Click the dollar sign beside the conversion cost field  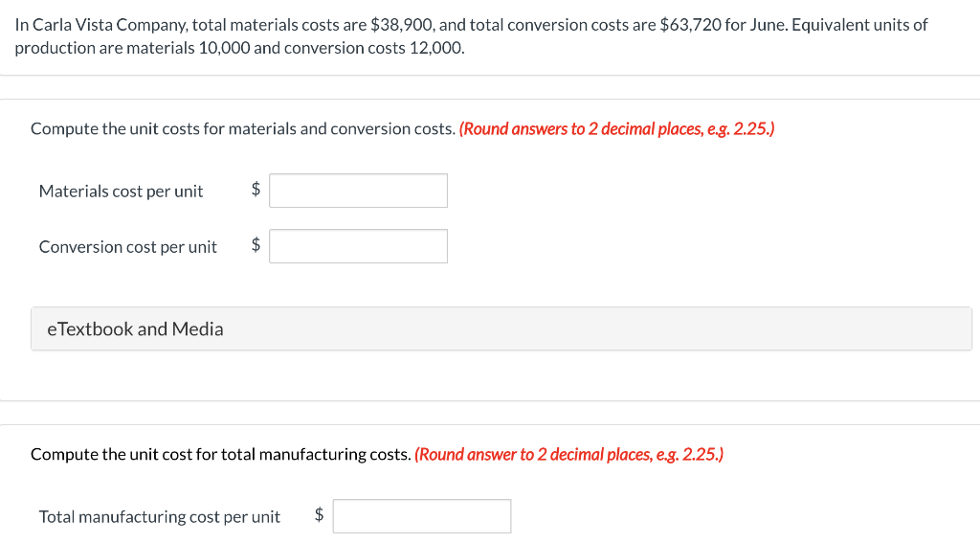[256, 246]
